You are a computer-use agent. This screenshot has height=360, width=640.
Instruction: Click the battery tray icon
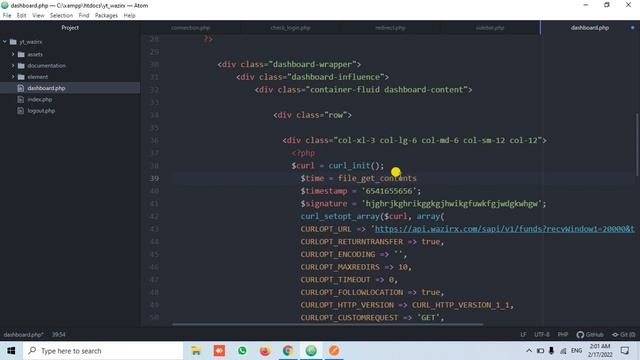tap(540, 351)
